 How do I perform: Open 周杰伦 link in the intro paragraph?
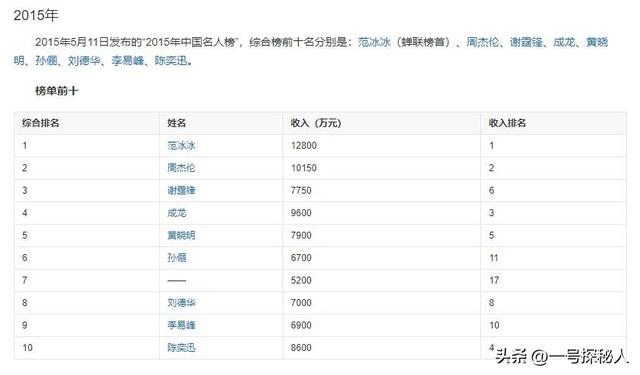point(482,42)
